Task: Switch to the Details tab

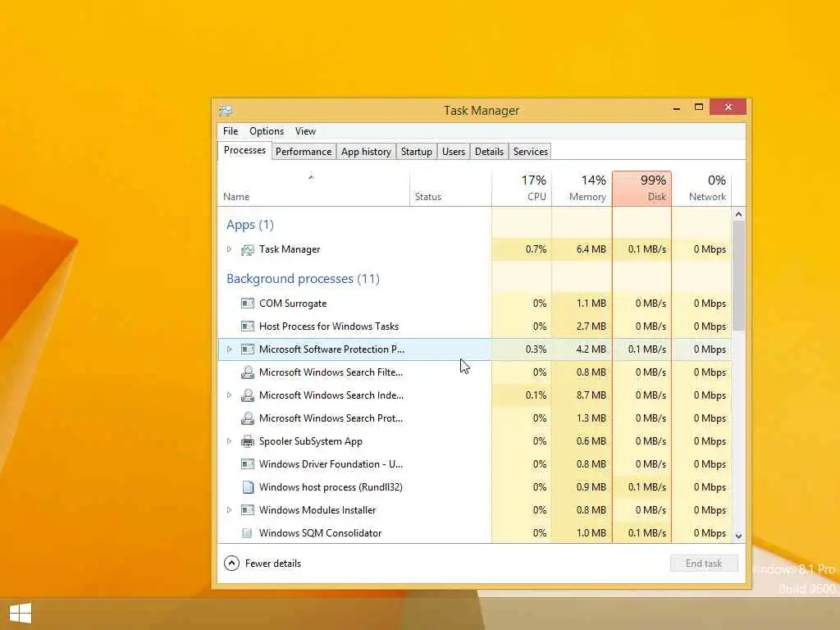Action: coord(489,152)
